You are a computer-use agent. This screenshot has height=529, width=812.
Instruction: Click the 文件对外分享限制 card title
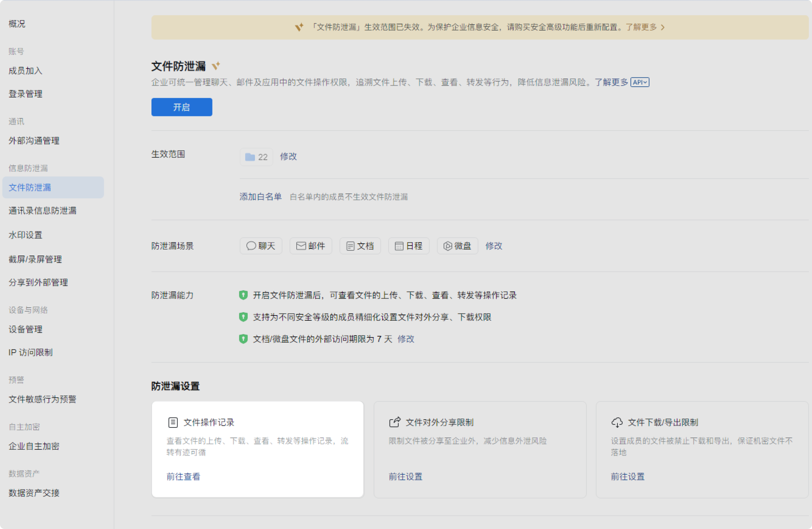439,422
